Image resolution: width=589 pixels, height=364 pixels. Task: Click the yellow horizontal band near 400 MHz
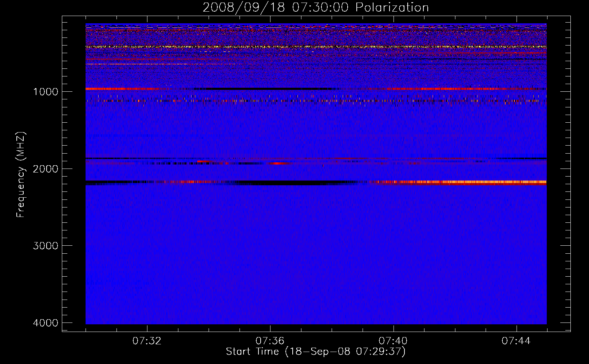click(x=316, y=47)
